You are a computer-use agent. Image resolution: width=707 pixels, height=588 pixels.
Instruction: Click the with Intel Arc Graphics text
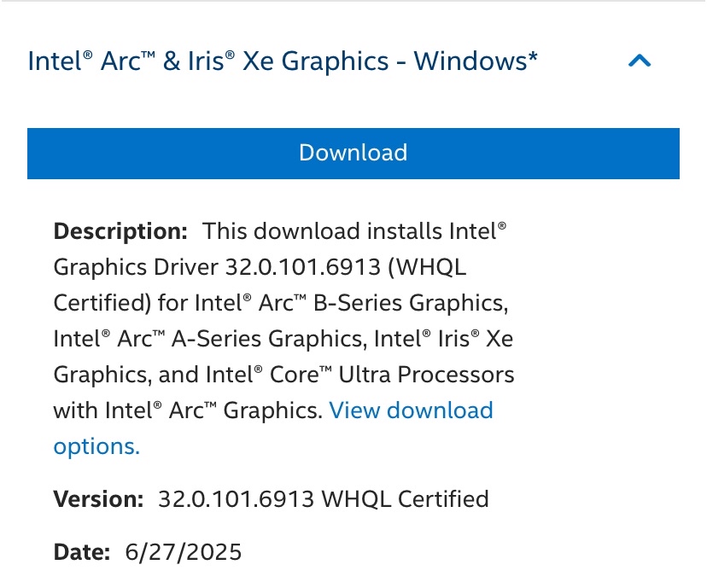pos(188,410)
